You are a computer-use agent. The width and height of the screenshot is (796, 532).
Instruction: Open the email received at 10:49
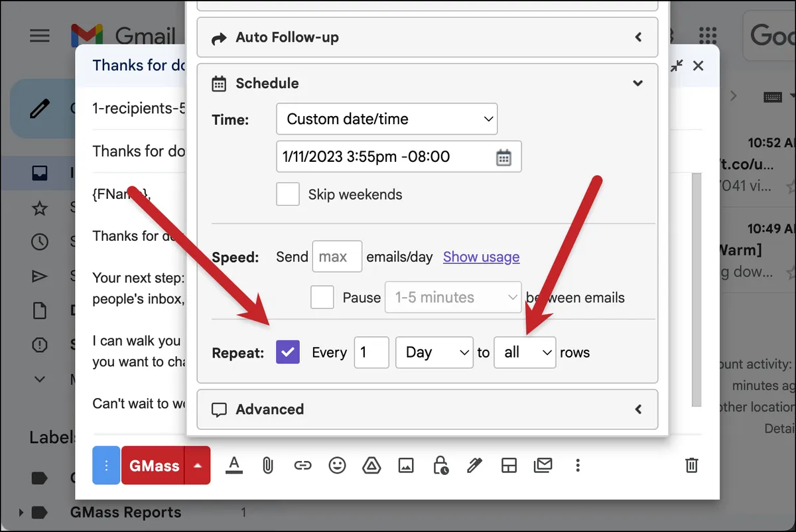(758, 250)
